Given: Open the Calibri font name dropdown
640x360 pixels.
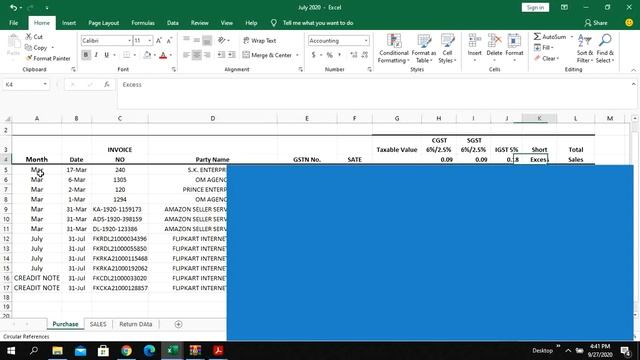Looking at the screenshot, I should (129, 41).
